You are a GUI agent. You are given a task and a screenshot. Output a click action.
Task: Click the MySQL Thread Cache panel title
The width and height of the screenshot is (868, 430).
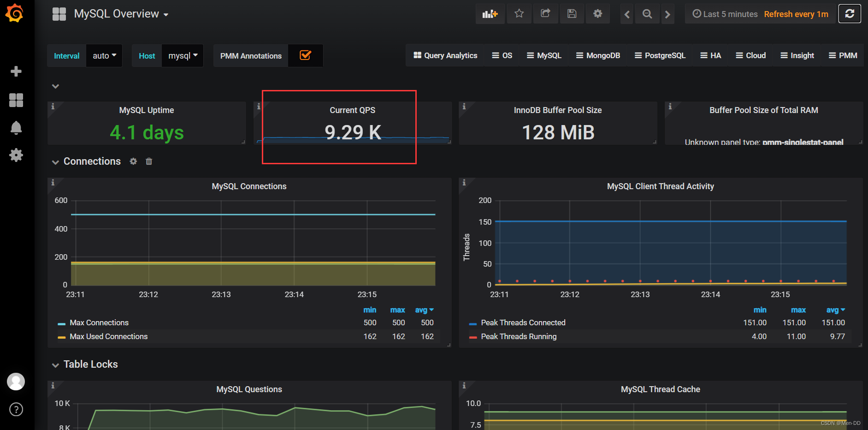point(660,389)
